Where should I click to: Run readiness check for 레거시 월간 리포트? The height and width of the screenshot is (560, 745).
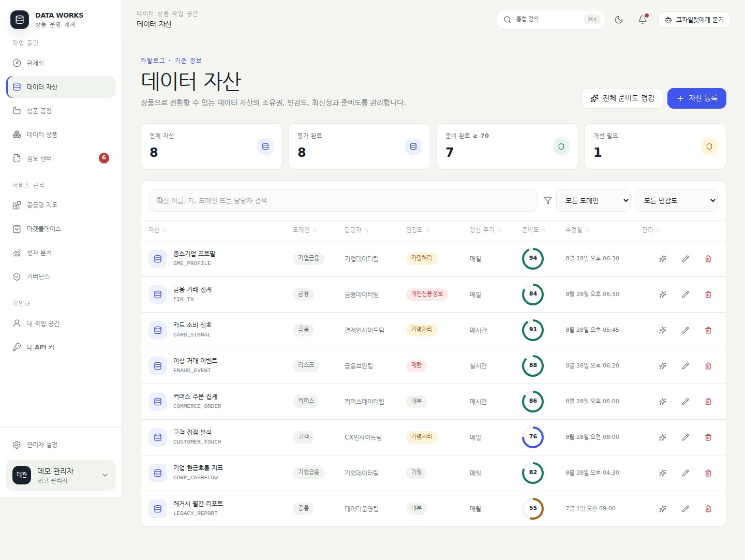(x=663, y=509)
